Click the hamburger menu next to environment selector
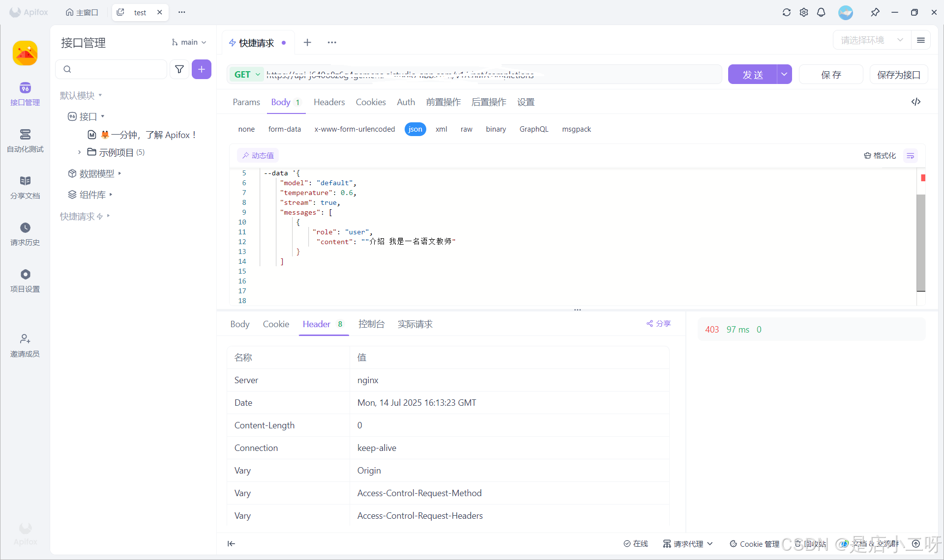 (921, 40)
